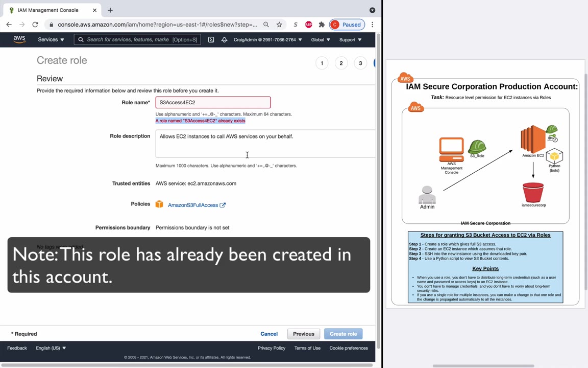Reload the IAM console page
This screenshot has height=368, width=588.
(35, 25)
